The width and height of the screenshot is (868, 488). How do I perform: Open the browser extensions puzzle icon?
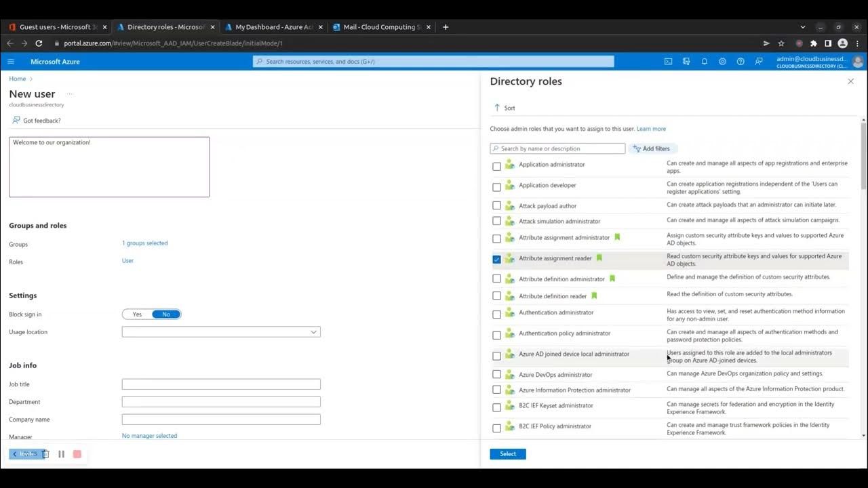click(814, 43)
